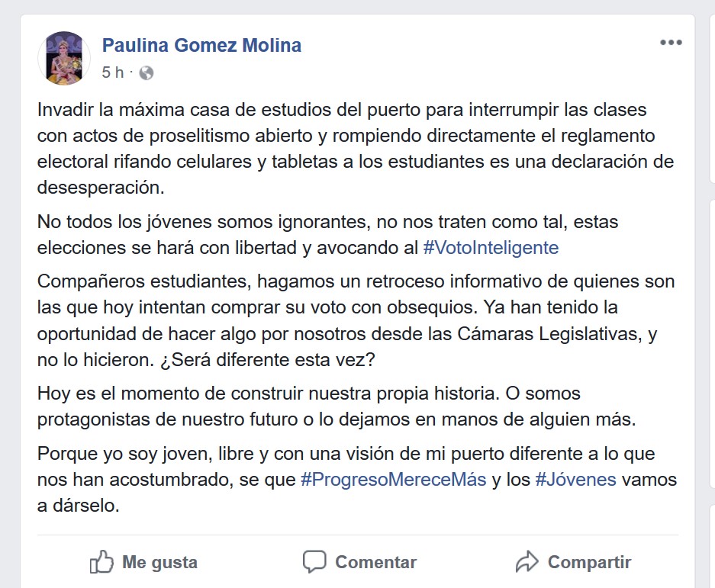Viewport: 715px width, 588px height.
Task: Click the paragraph starting Compañeros estudiantes
Action: click(356, 320)
